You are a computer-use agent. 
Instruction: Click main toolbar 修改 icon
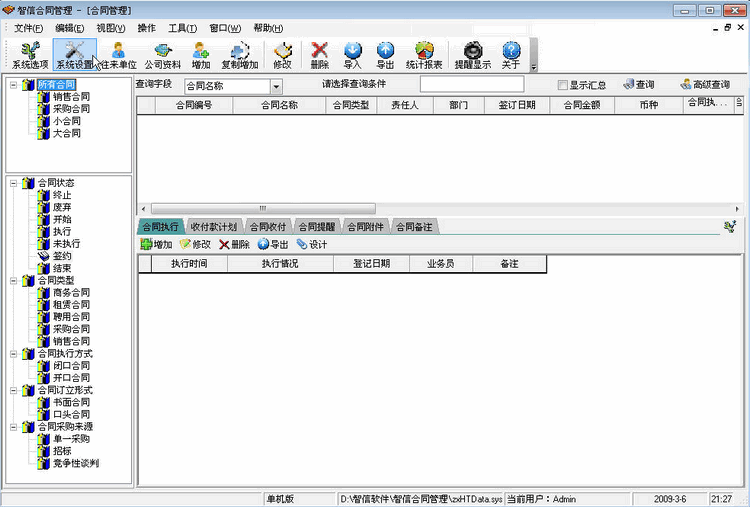(x=282, y=55)
